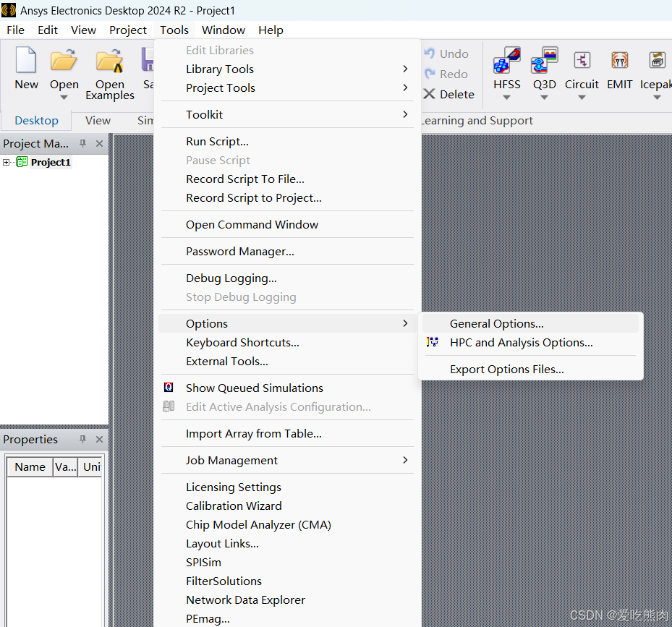Image resolution: width=672 pixels, height=627 pixels.
Task: Click the Project1 tree icon
Action: pyautogui.click(x=22, y=162)
